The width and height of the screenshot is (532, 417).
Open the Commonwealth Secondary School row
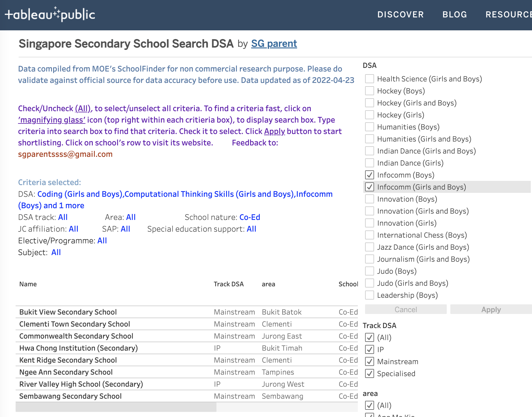coord(187,336)
